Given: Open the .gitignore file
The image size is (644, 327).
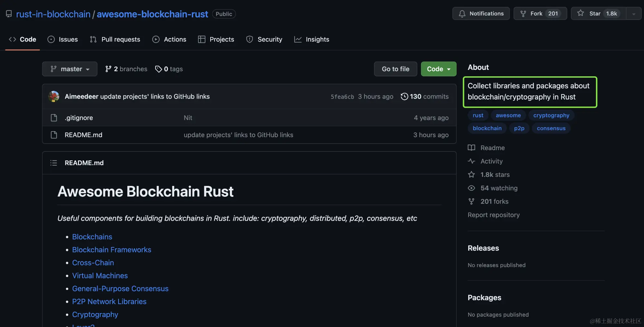Looking at the screenshot, I should click(79, 118).
